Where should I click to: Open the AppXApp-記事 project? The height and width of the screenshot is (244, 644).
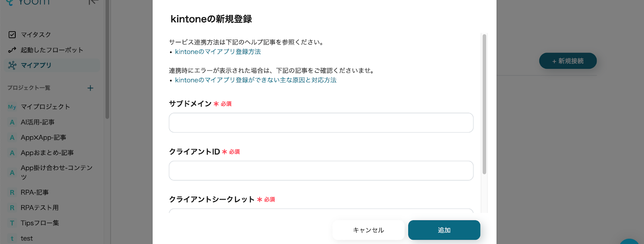tap(43, 137)
